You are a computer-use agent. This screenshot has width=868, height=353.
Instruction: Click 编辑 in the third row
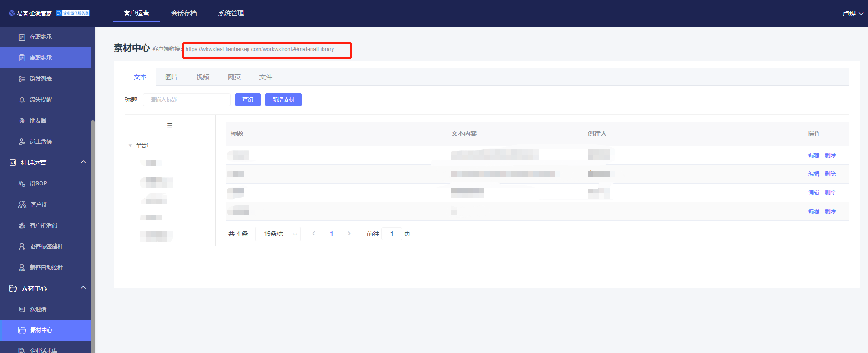(814, 193)
